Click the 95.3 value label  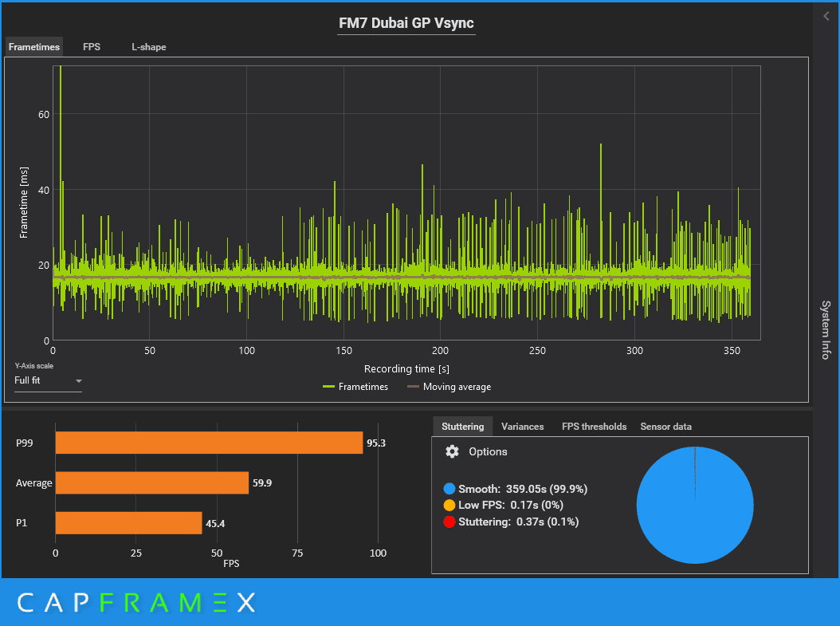pyautogui.click(x=376, y=443)
